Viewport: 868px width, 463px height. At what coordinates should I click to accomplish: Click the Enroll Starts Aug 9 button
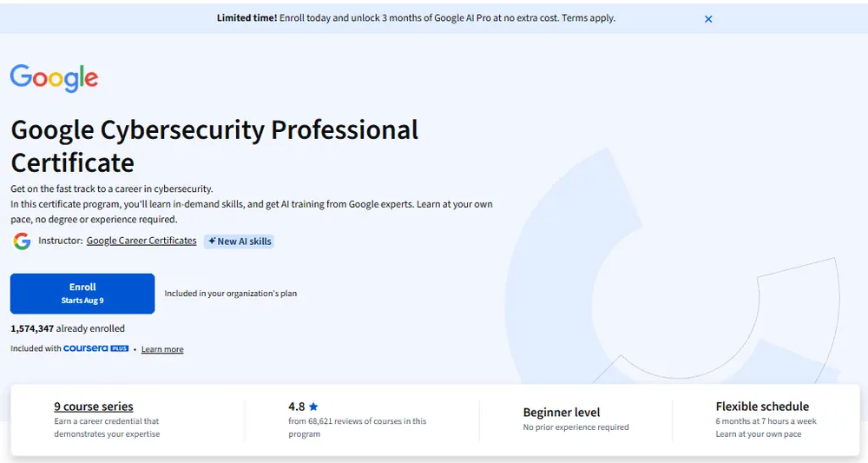coord(82,294)
